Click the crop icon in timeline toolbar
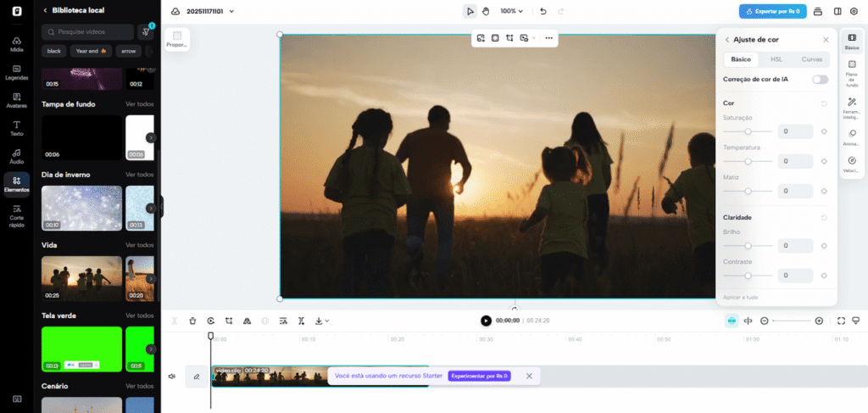Screen dimensions: 868x413 229,321
